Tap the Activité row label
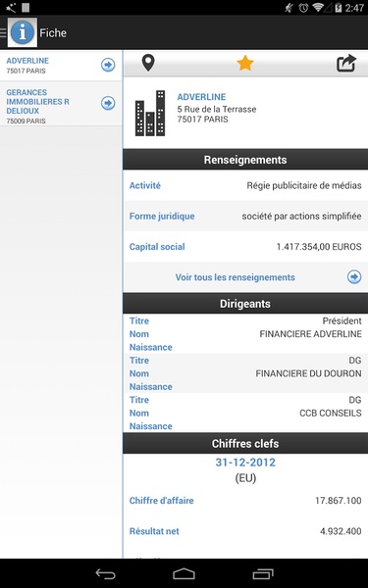The width and height of the screenshot is (368, 588). [145, 185]
